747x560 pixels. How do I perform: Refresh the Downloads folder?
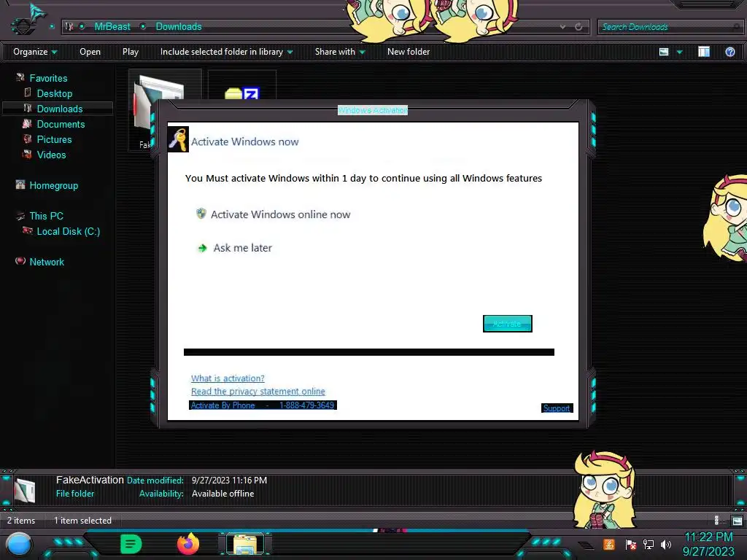[x=578, y=27]
